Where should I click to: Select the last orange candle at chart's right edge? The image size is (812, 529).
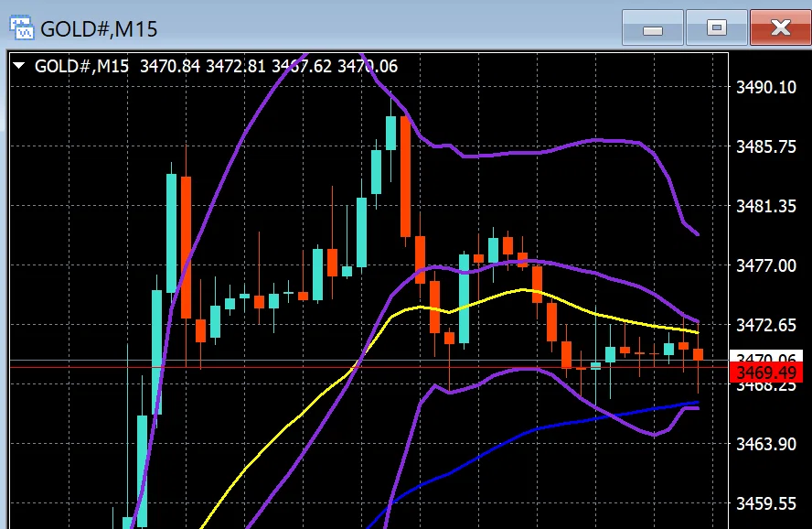point(698,354)
